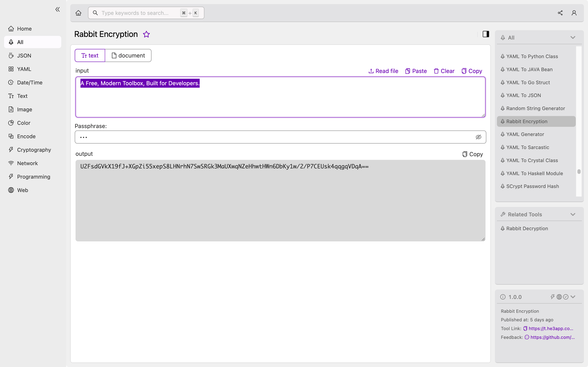This screenshot has height=367, width=588.
Task: Expand the Related Tools section
Action: (573, 214)
